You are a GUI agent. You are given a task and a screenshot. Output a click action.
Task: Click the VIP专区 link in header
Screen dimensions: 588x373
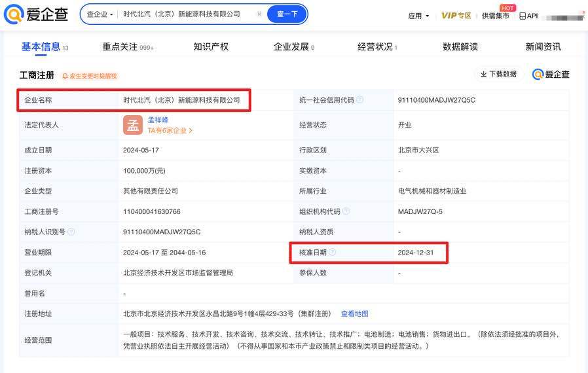456,16
